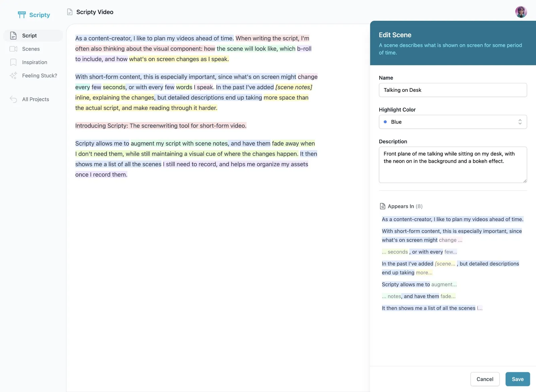Focus the Name field containing Talking on Desk
536x392 pixels.
pyautogui.click(x=453, y=90)
